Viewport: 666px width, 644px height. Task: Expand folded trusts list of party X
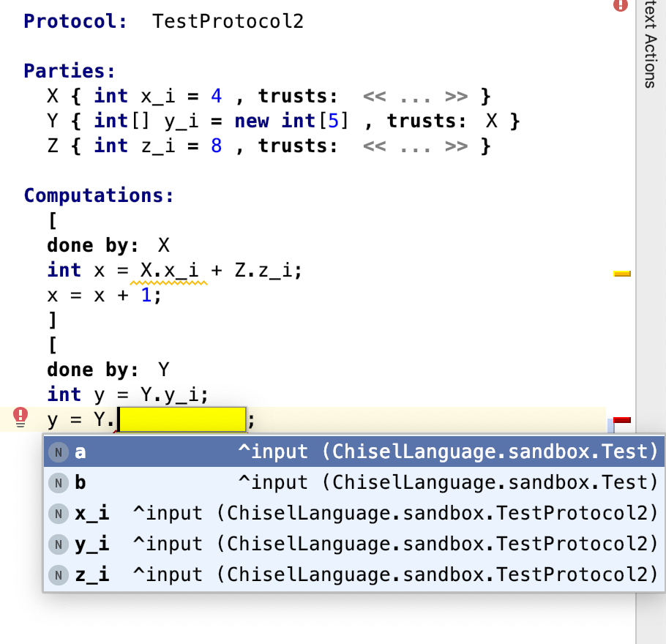click(414, 96)
